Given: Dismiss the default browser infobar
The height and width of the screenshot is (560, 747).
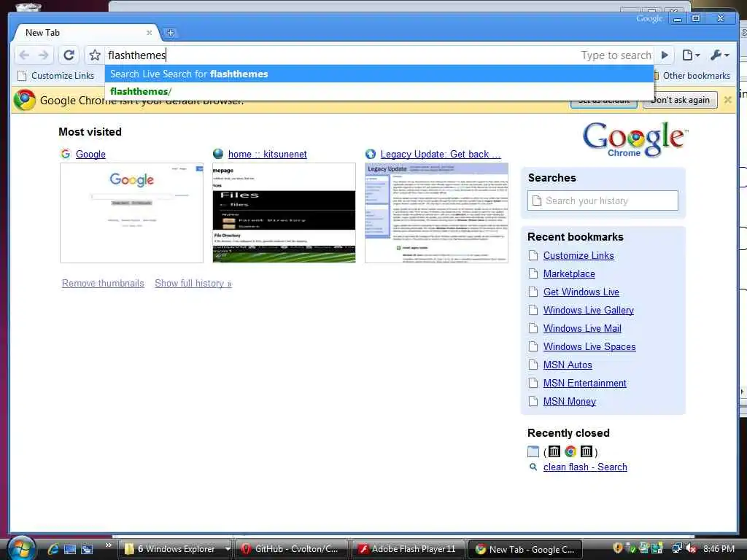Looking at the screenshot, I should pyautogui.click(x=727, y=100).
